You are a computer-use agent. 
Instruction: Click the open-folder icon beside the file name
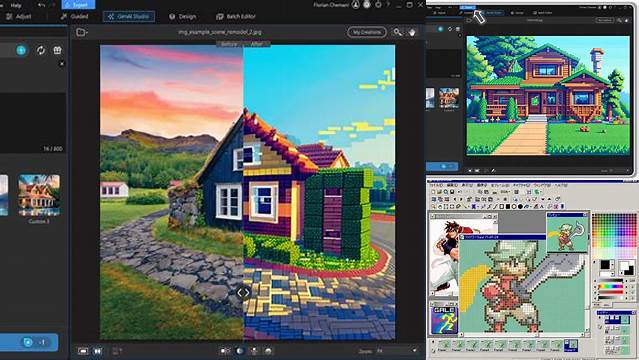coord(81,32)
